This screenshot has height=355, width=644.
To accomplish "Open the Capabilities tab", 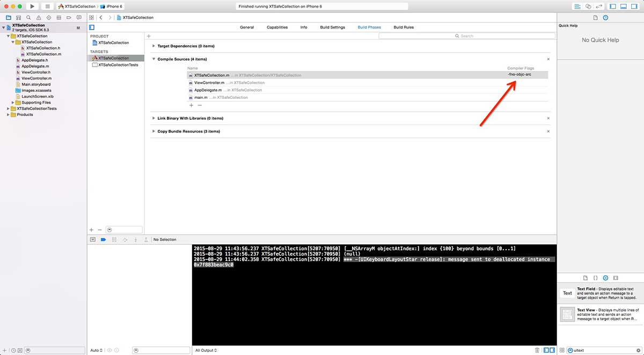I will pos(277,27).
